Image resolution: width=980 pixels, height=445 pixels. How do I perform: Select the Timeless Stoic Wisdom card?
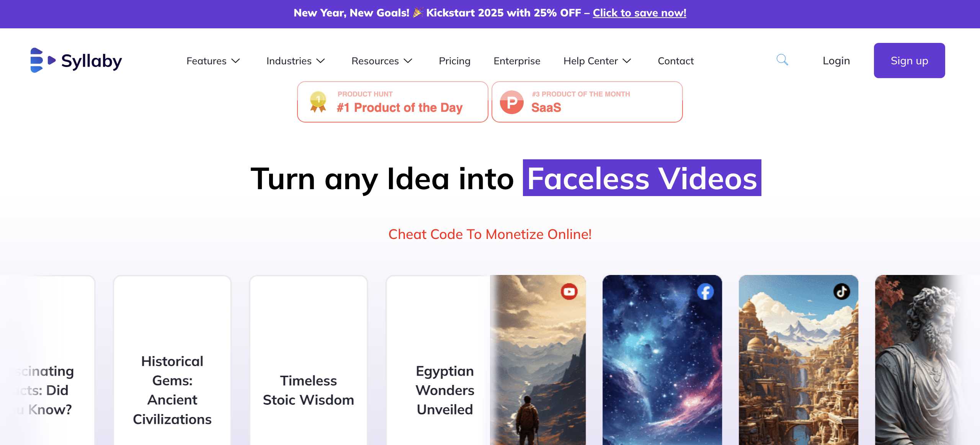[309, 360]
